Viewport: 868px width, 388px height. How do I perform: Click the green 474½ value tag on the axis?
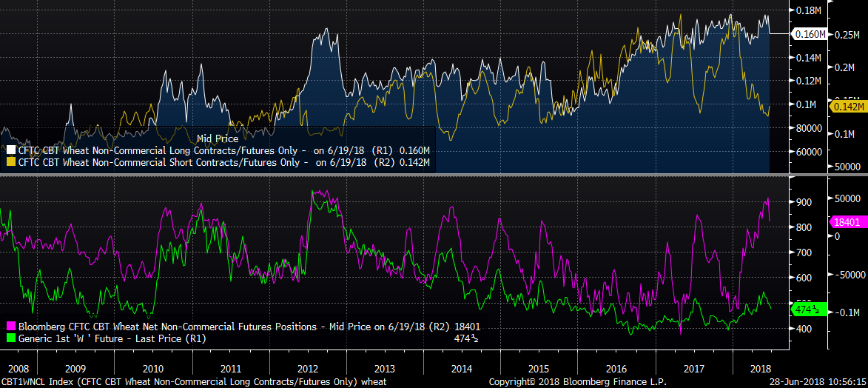(810, 310)
